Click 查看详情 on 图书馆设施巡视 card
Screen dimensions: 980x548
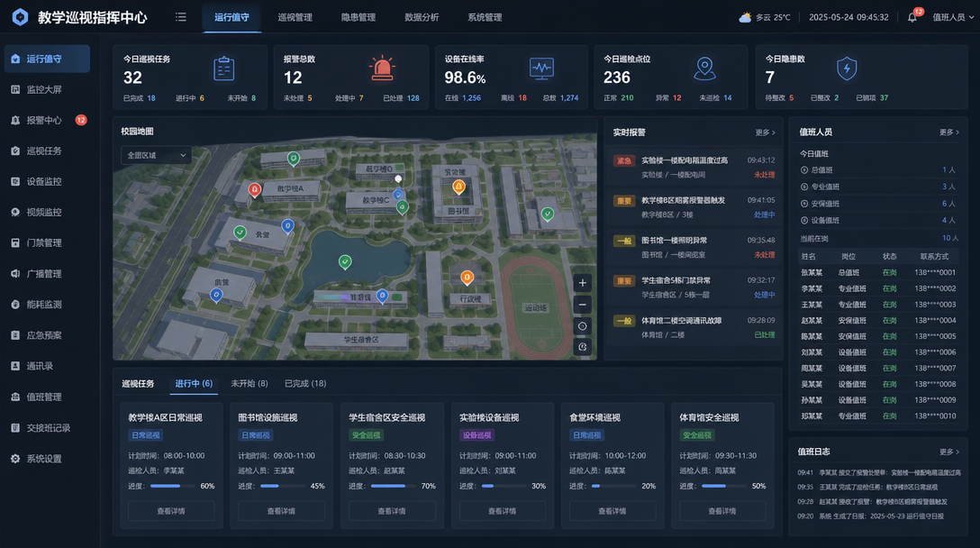(281, 511)
